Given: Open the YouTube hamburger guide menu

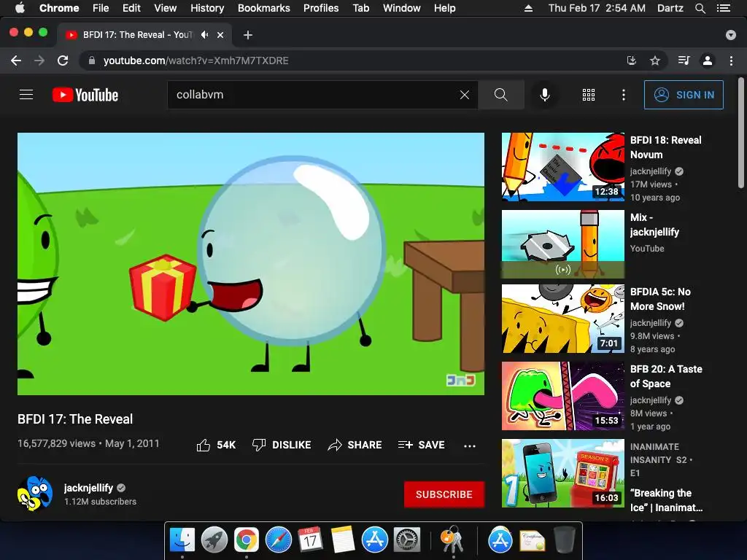Looking at the screenshot, I should pyautogui.click(x=26, y=95).
